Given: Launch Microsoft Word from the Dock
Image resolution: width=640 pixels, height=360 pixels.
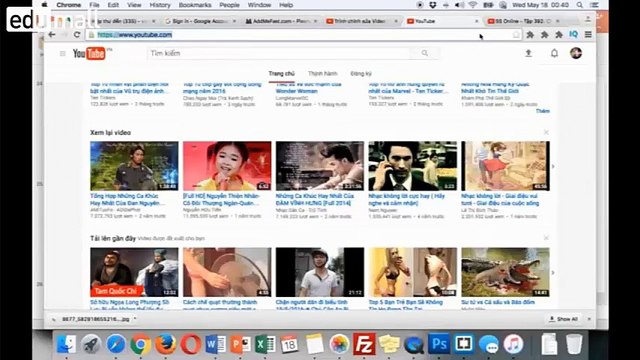Looking at the screenshot, I should point(216,344).
